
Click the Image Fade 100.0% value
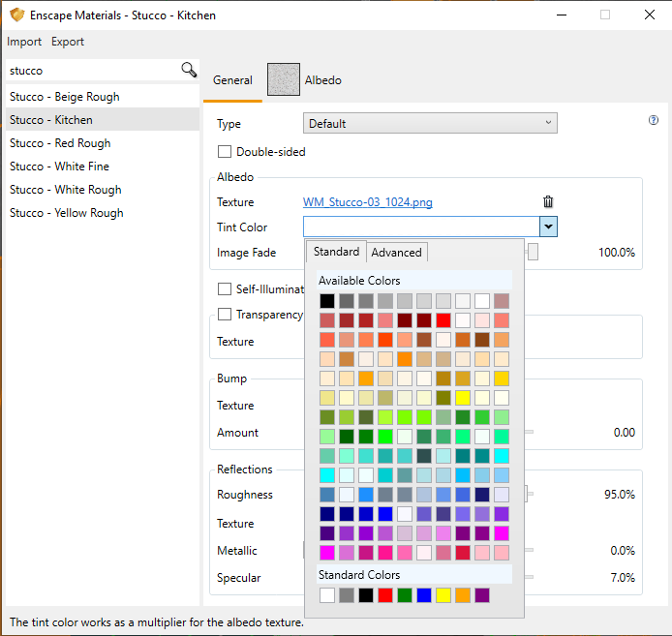(x=616, y=252)
